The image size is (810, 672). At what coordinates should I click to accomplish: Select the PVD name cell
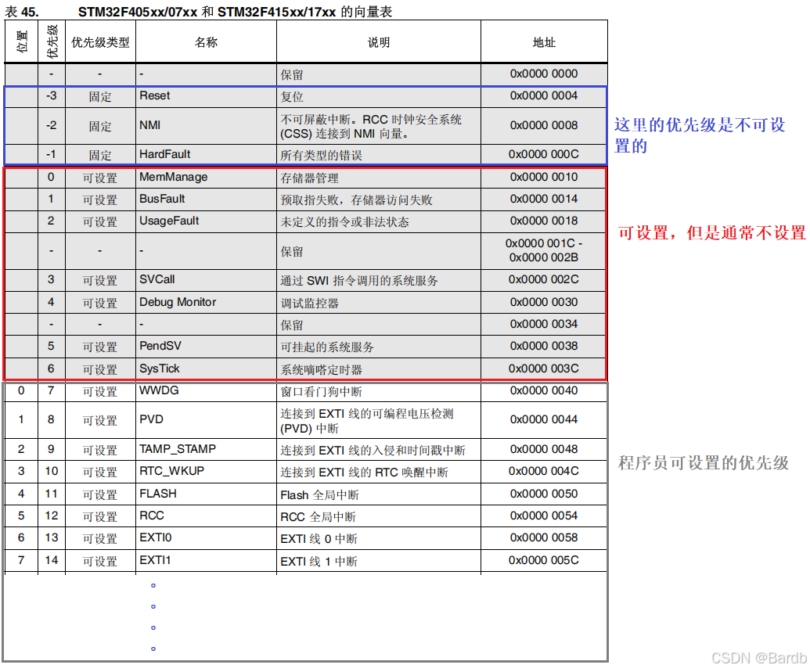(x=206, y=420)
